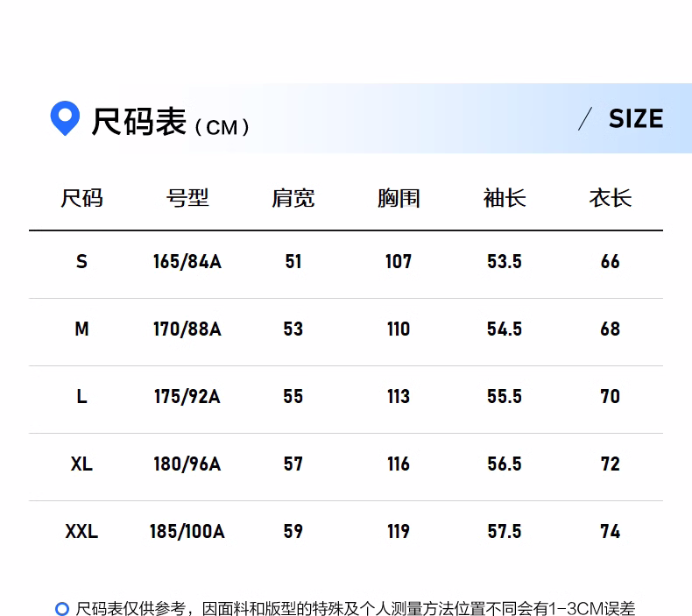The width and height of the screenshot is (692, 616).
Task: Select the 衣长 column header
Action: [611, 198]
